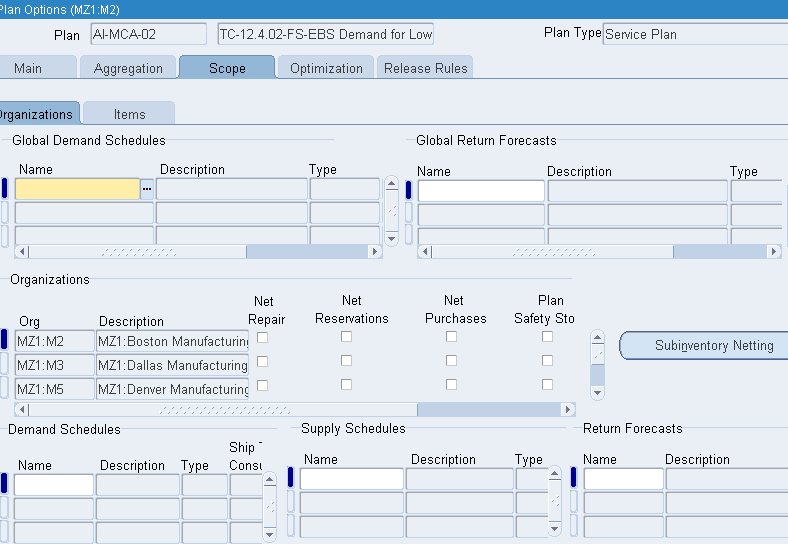Select the Scope tab
The width and height of the screenshot is (788, 544).
coord(227,68)
